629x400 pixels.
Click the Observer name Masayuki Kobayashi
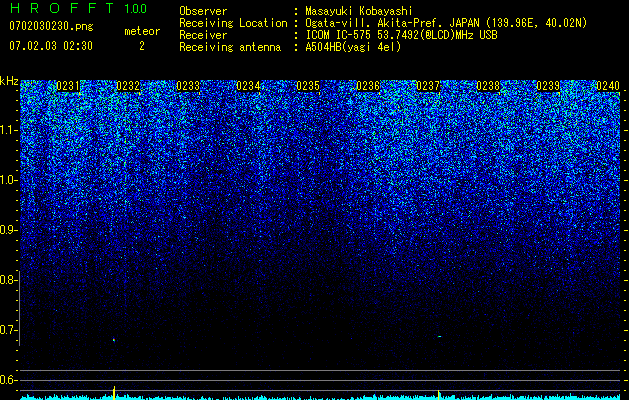click(359, 11)
